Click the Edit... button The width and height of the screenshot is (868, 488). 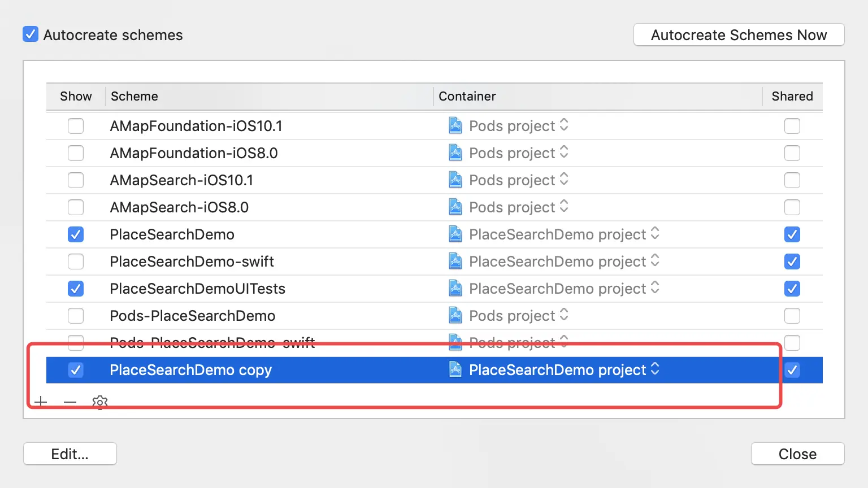pyautogui.click(x=70, y=454)
